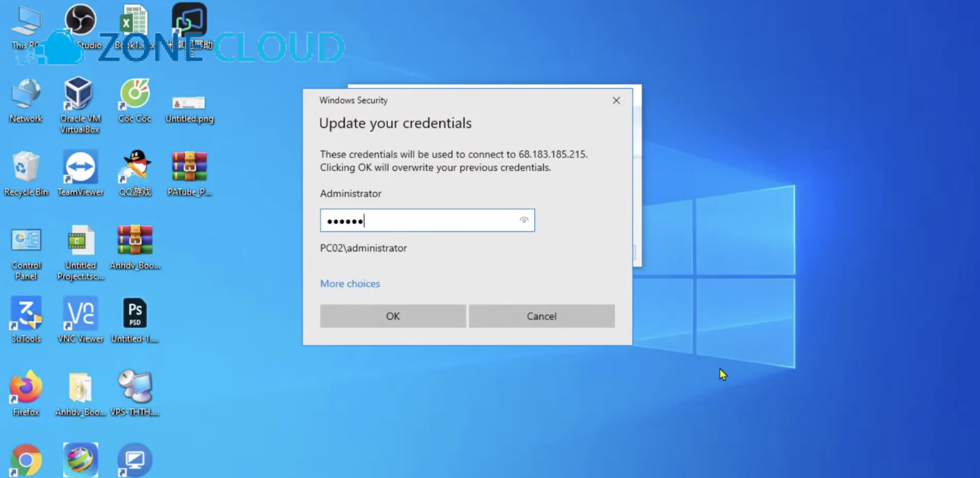Viewport: 980px width, 478px height.
Task: Click the Update your credentials heading
Action: point(395,123)
